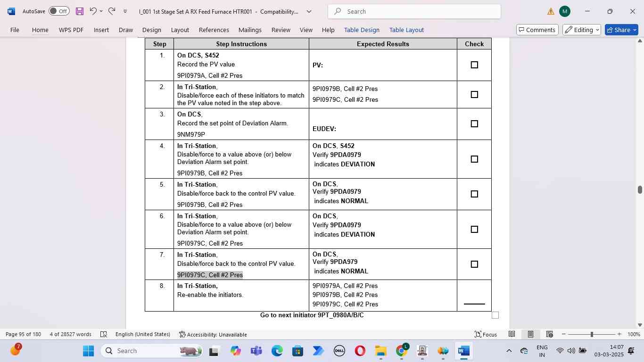The width and height of the screenshot is (644, 362).
Task: Click 'English (United States)' language indicator
Action: click(143, 334)
